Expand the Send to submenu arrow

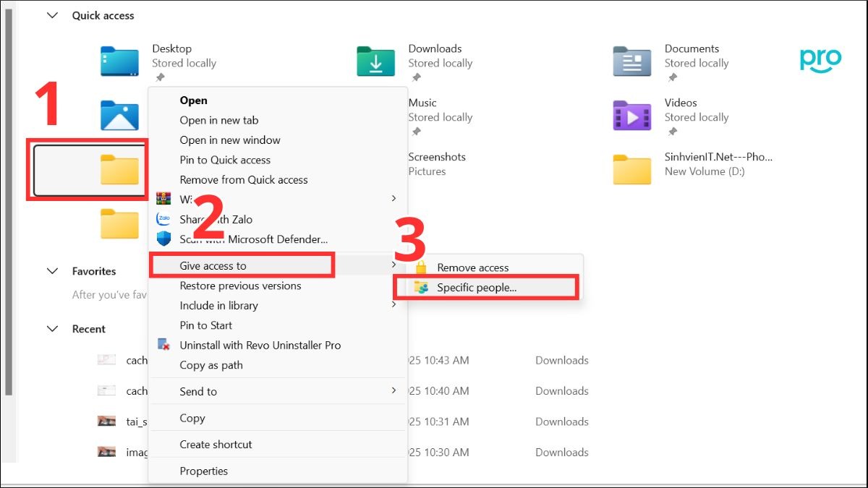click(x=393, y=390)
